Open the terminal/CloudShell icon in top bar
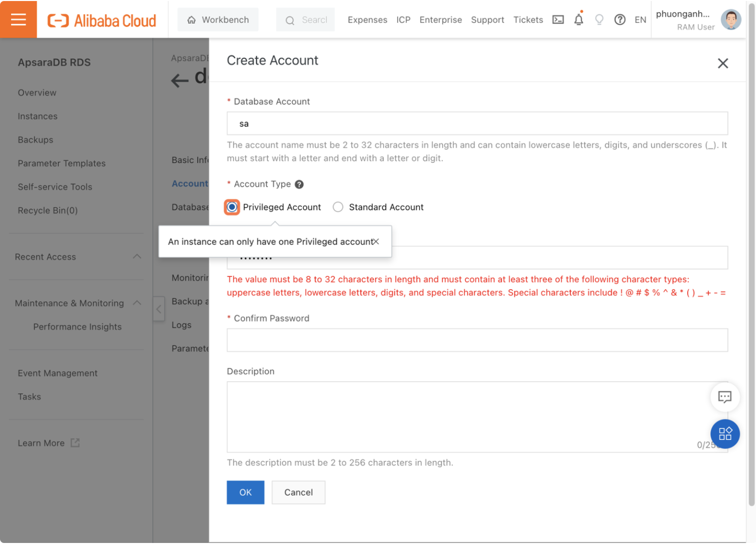 click(558, 19)
